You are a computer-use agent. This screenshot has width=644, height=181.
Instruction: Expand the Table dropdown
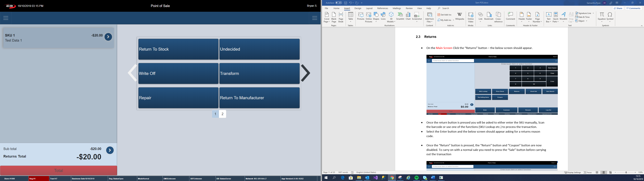(351, 21)
